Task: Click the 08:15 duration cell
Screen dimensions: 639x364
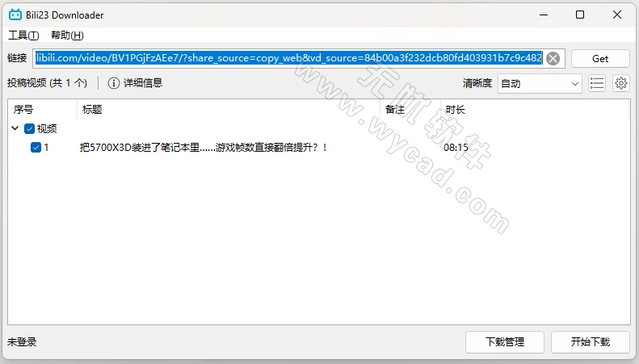Action: [456, 148]
